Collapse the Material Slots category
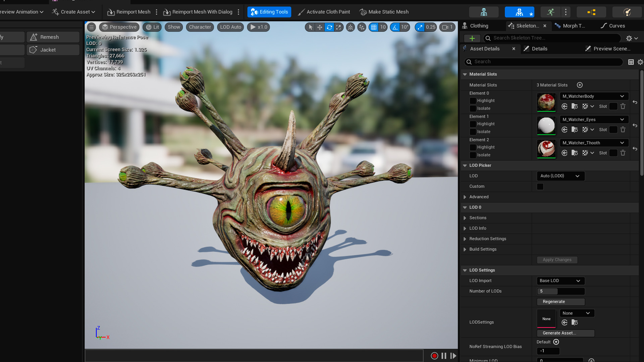Viewport: 644px width, 362px height. (465, 74)
